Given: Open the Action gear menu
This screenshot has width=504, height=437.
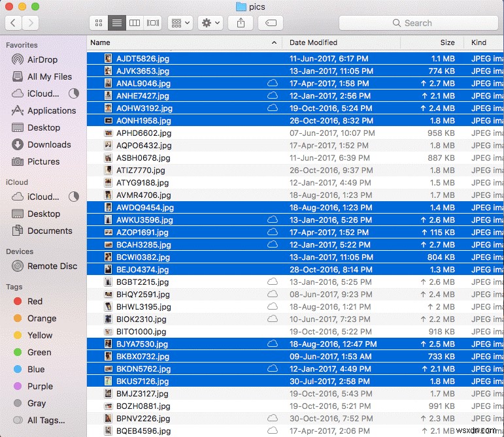Looking at the screenshot, I should (x=210, y=23).
